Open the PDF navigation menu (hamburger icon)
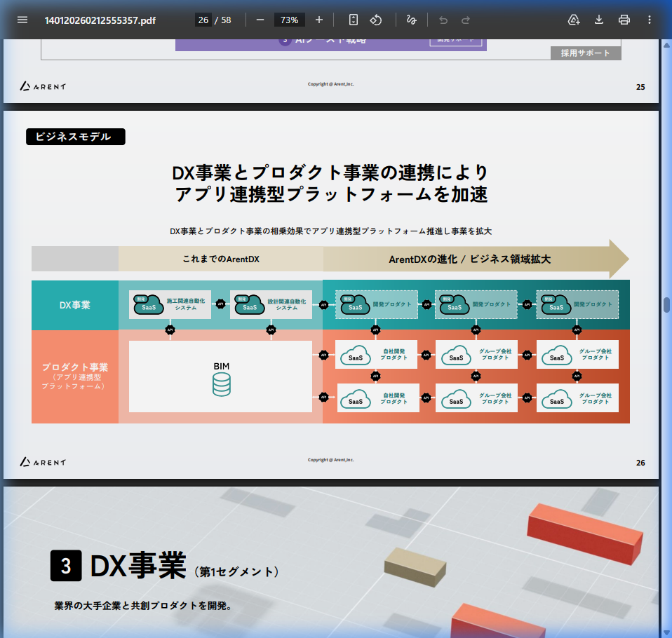Viewport: 672px width, 638px height. pos(22,20)
